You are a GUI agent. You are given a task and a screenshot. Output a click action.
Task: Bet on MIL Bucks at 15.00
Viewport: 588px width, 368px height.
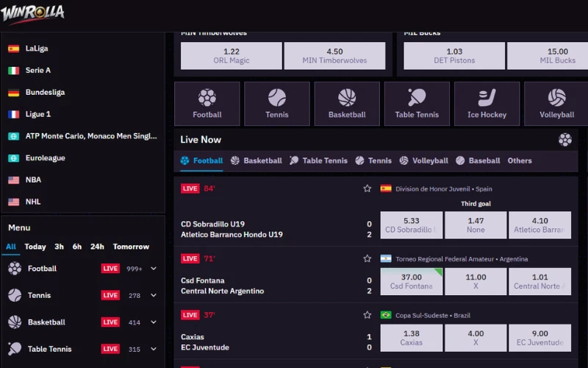[548, 56]
